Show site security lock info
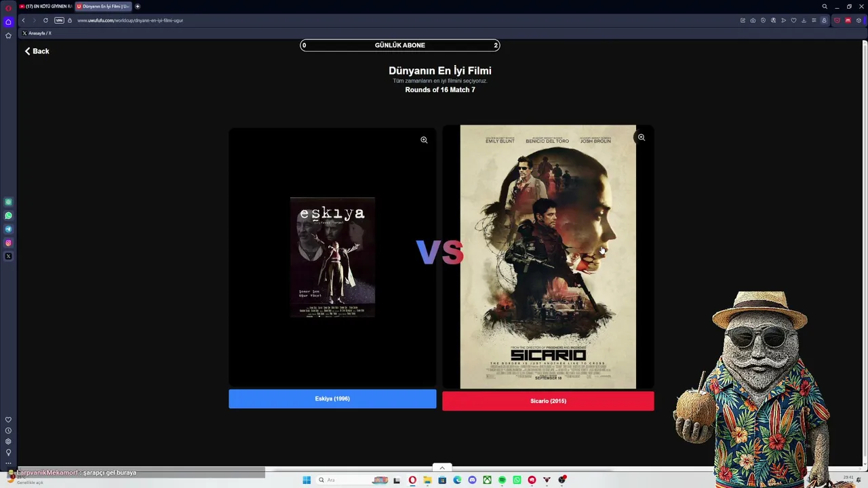 tap(70, 20)
